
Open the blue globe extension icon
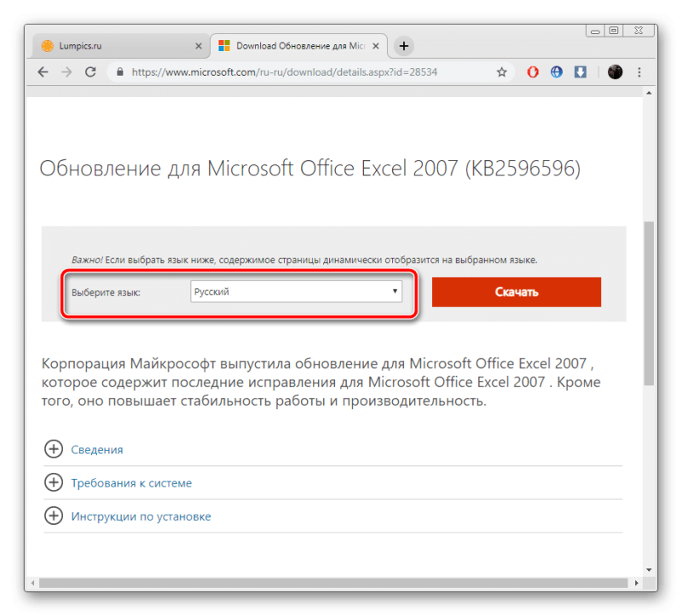point(557,72)
